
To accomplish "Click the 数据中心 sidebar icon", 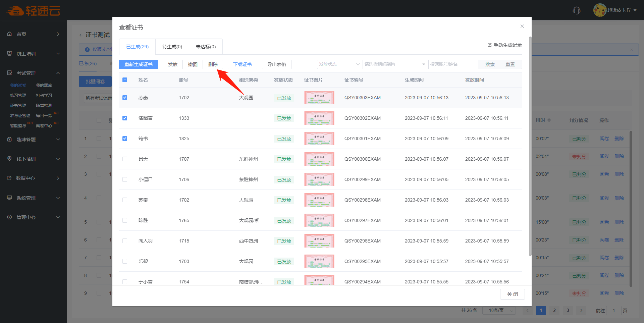I will tap(9, 178).
